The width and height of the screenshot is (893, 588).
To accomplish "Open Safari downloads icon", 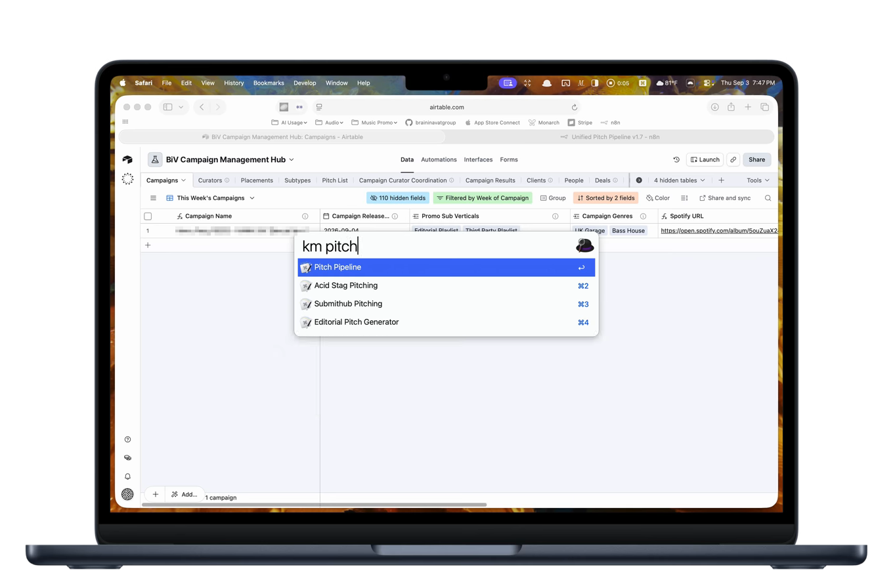I will click(x=714, y=107).
